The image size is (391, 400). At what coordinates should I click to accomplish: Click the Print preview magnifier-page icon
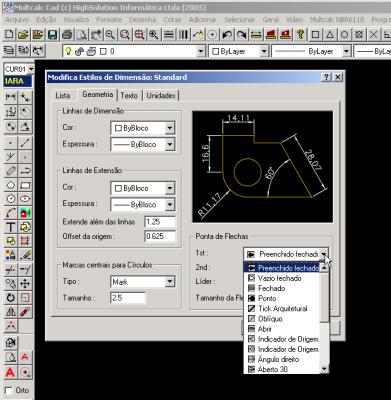click(82, 34)
